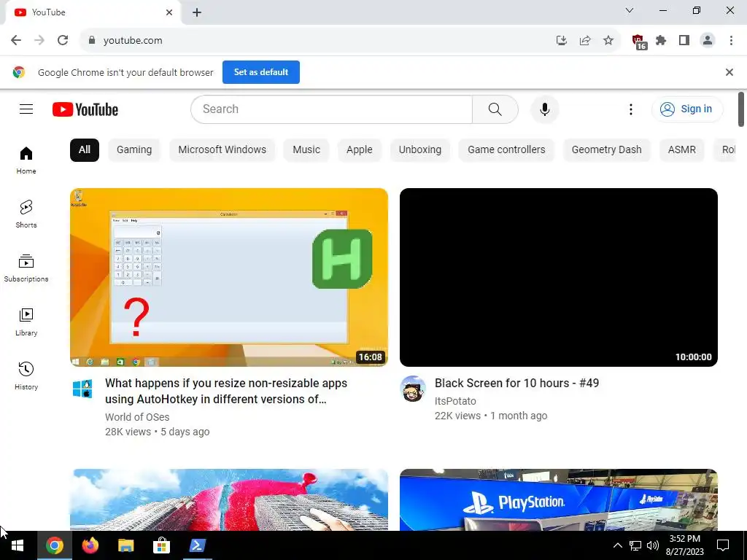Open Black Screen for 10 hours title
Screen dimensions: 747x560
(516, 383)
